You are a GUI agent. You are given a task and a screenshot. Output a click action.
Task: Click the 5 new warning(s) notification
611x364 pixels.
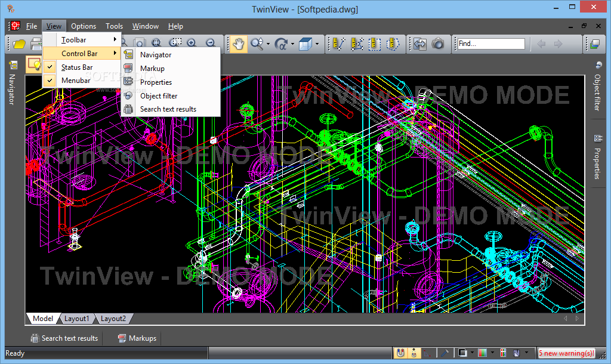point(566,353)
